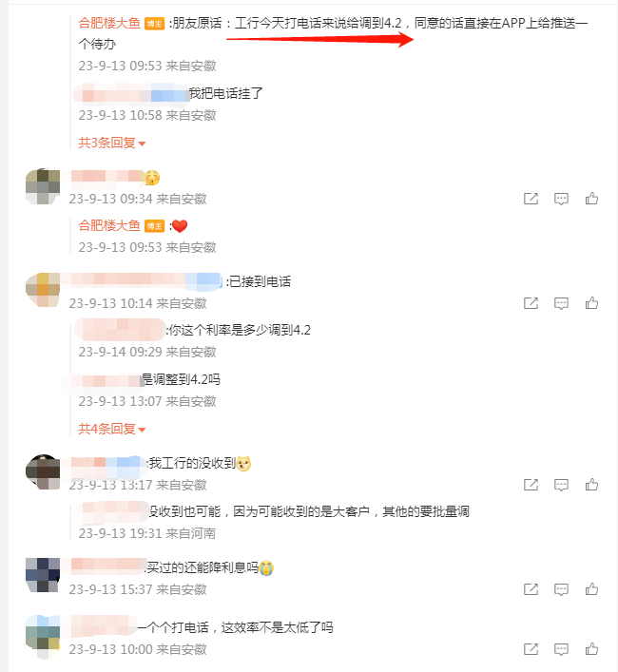Open reply box for '已接到电话' comment
The height and width of the screenshot is (672, 618).
pyautogui.click(x=561, y=303)
